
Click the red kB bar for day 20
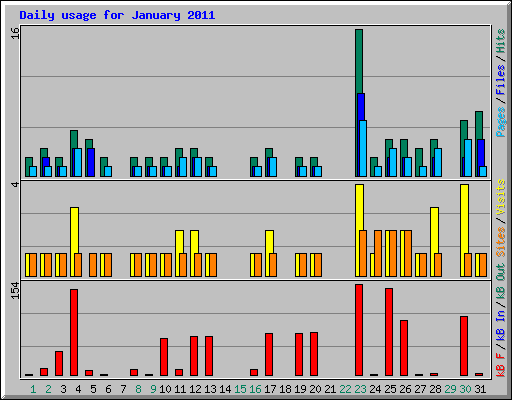[314, 354]
